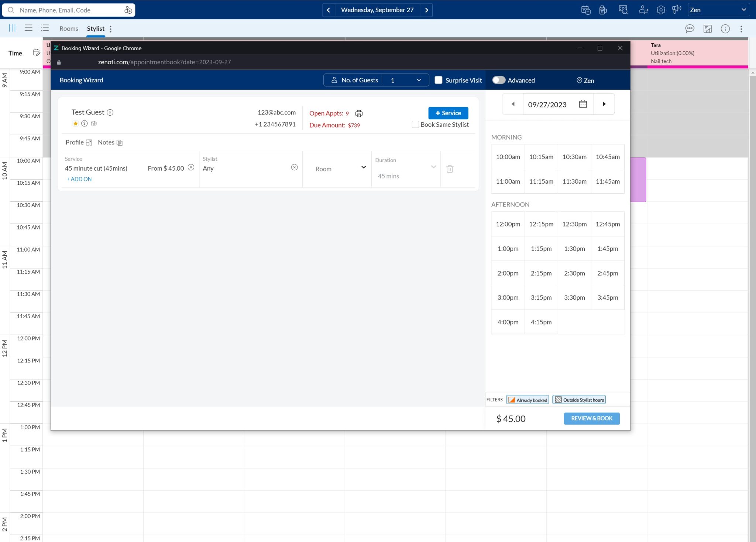Image resolution: width=756 pixels, height=542 pixels.
Task: Open the settings gear in top bar
Action: (661, 10)
